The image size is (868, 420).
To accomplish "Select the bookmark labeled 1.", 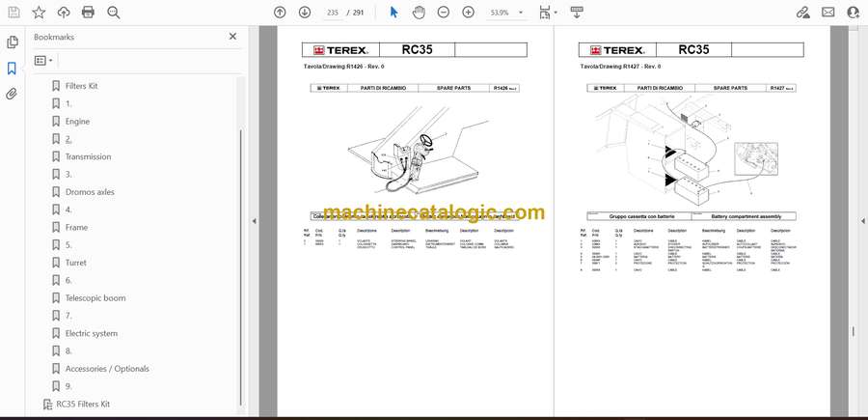I will coord(68,103).
